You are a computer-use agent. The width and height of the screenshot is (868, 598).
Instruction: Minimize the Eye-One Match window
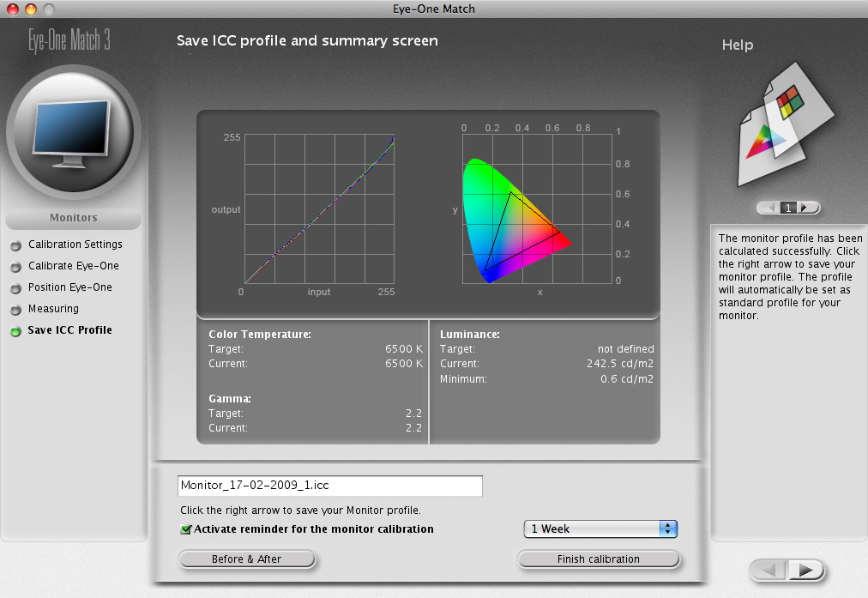click(30, 9)
